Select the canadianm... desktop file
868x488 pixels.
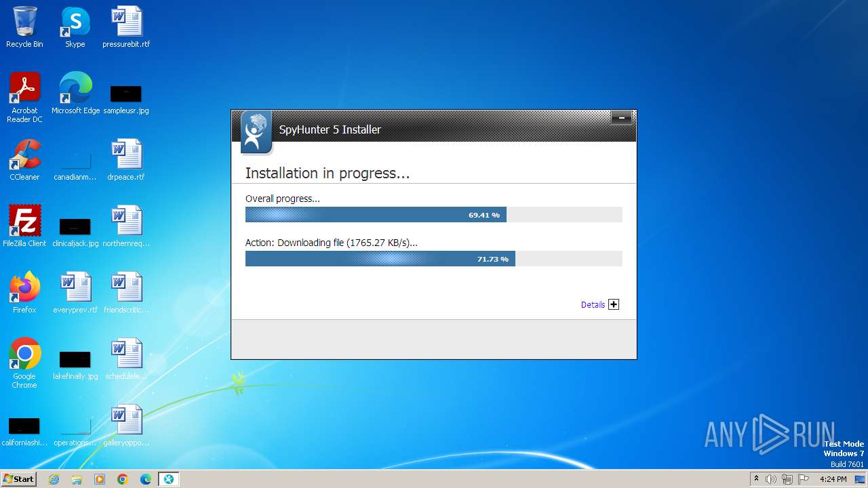[75, 166]
